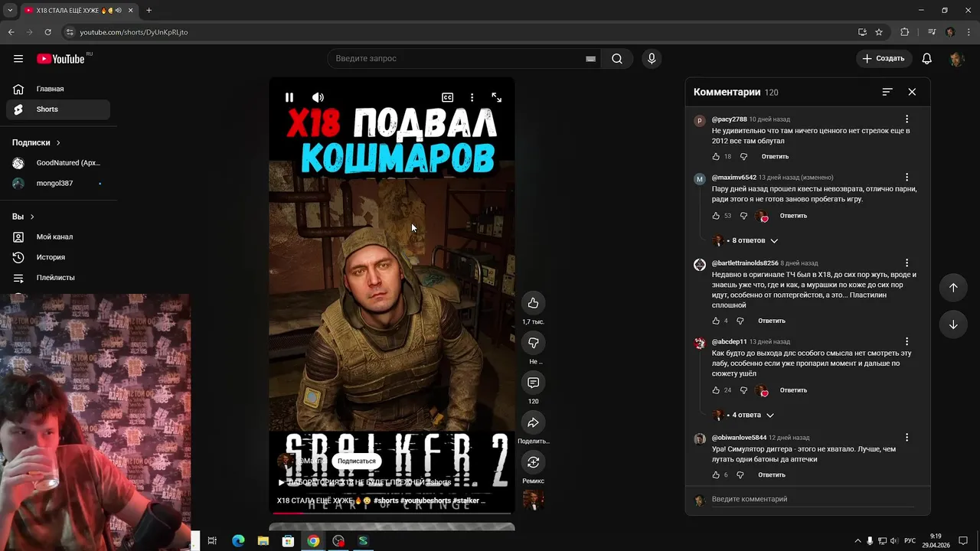Expand the Подписки section chevron

pos(58,143)
